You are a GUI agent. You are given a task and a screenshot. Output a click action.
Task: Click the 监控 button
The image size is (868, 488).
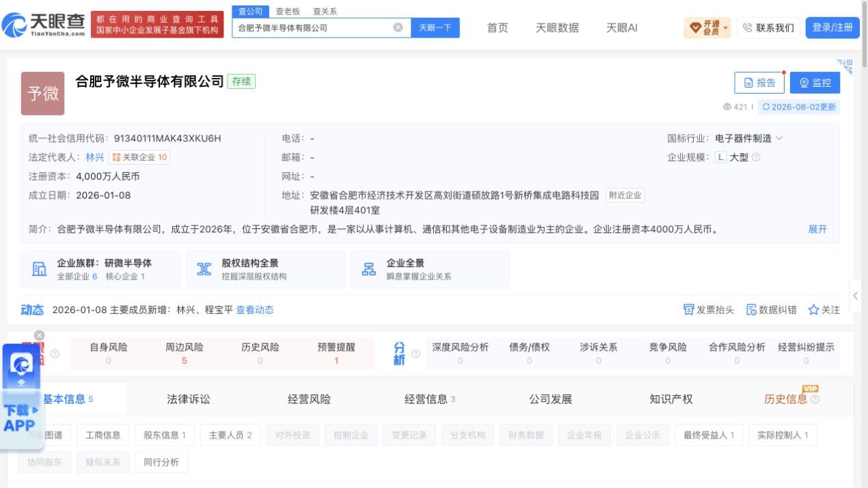pos(815,83)
